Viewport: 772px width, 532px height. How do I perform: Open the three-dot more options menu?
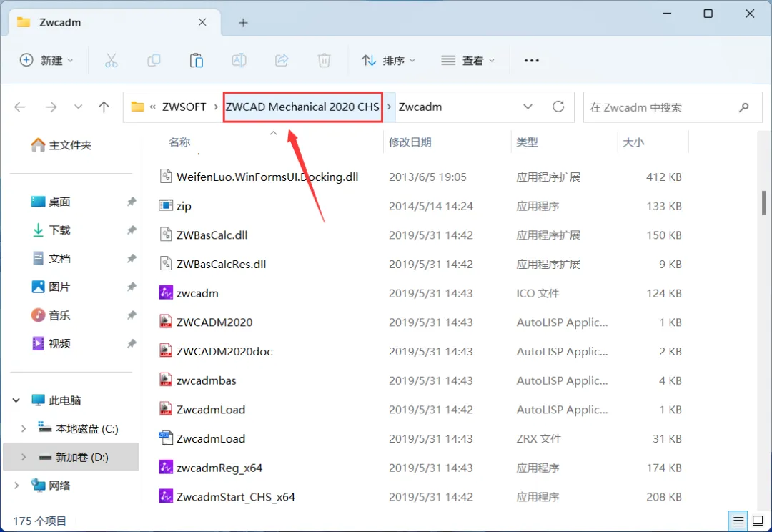(x=532, y=61)
